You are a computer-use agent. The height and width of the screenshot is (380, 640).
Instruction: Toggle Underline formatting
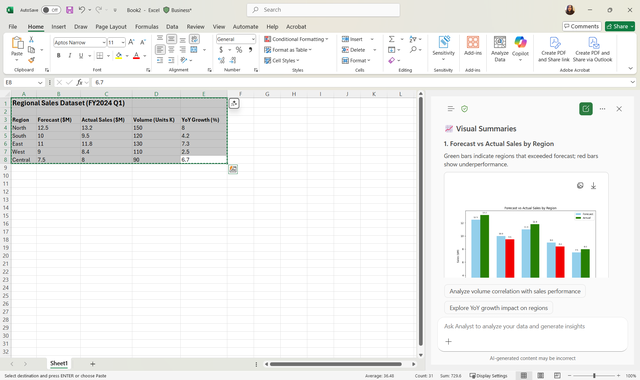[81, 56]
